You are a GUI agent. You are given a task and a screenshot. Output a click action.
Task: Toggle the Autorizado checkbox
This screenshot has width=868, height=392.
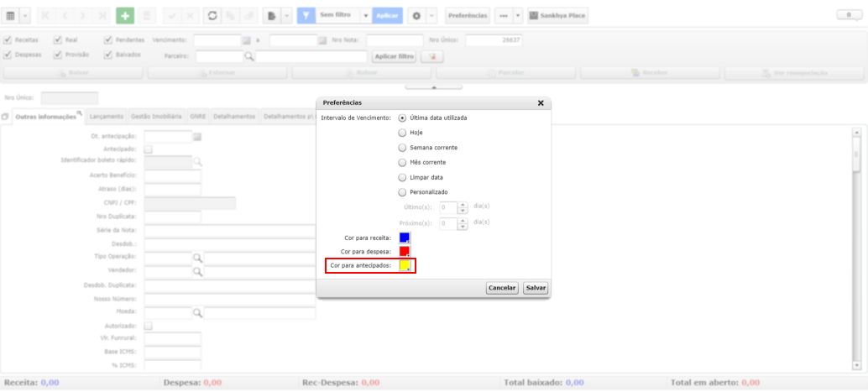(x=148, y=327)
